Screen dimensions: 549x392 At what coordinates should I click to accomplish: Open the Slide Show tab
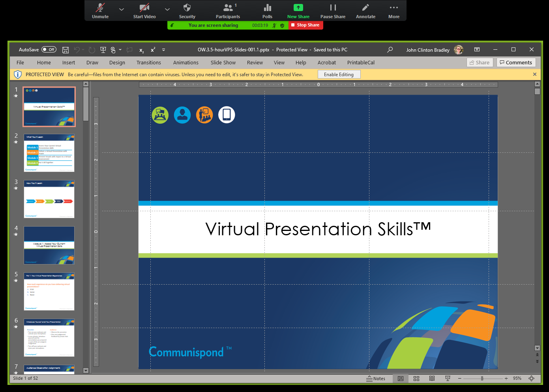coord(223,63)
